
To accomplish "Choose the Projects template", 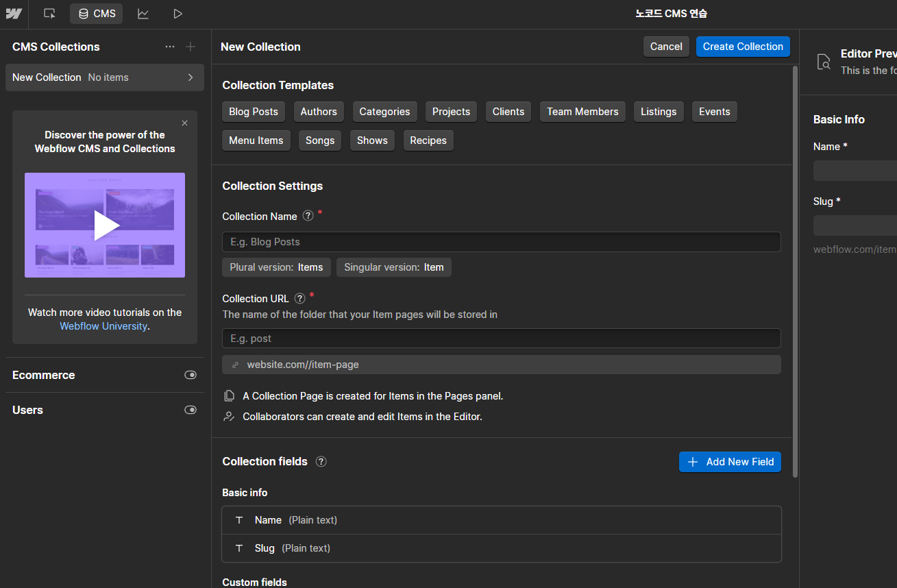I will tap(451, 112).
